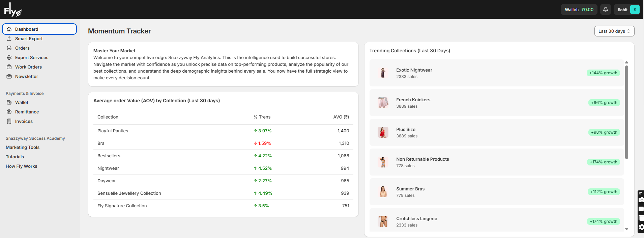Click the Dashboard home icon
The height and width of the screenshot is (238, 644).
click(x=9, y=29)
